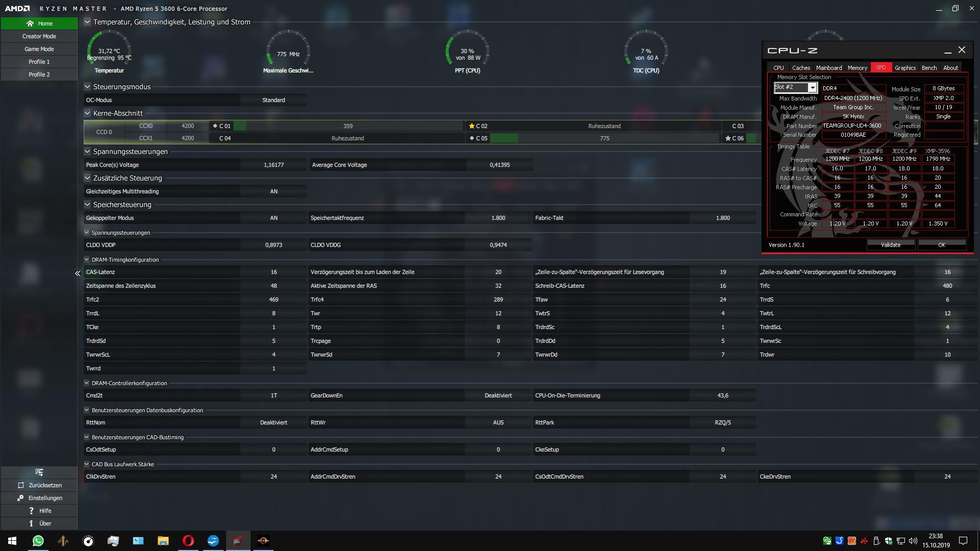Click the Trfc value 480
Screen dimensions: 980x551
pyautogui.click(x=947, y=286)
